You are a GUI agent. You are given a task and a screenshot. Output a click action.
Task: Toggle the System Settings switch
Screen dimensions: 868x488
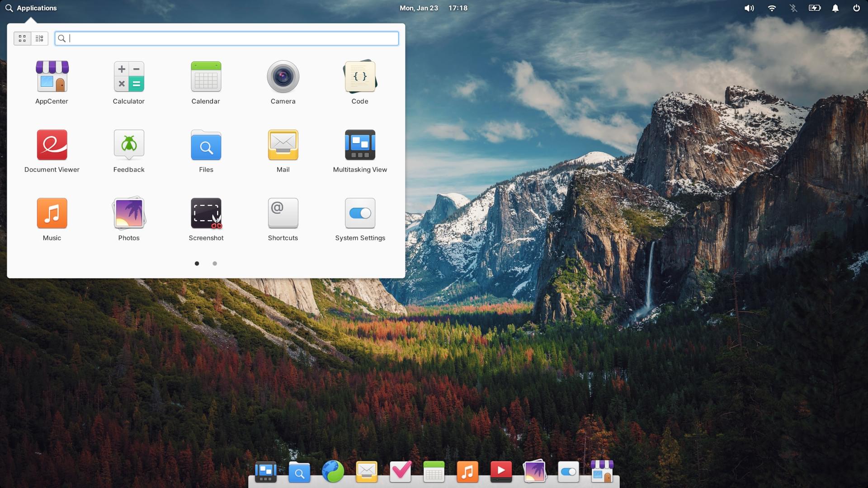click(360, 213)
